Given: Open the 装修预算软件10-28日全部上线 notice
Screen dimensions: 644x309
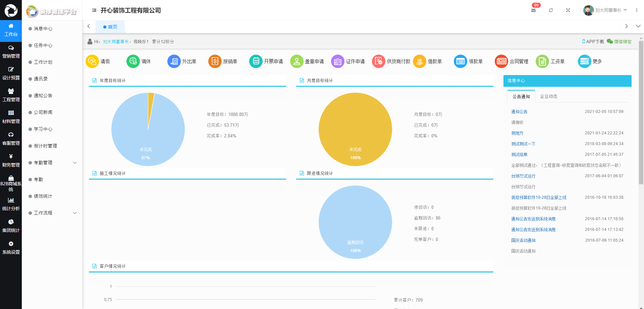Looking at the screenshot, I should 538,197.
